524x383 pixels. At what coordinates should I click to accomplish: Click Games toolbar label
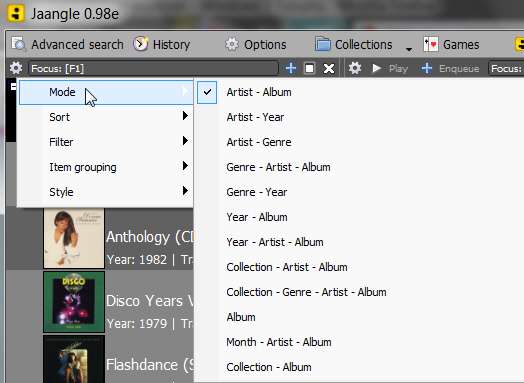click(461, 44)
